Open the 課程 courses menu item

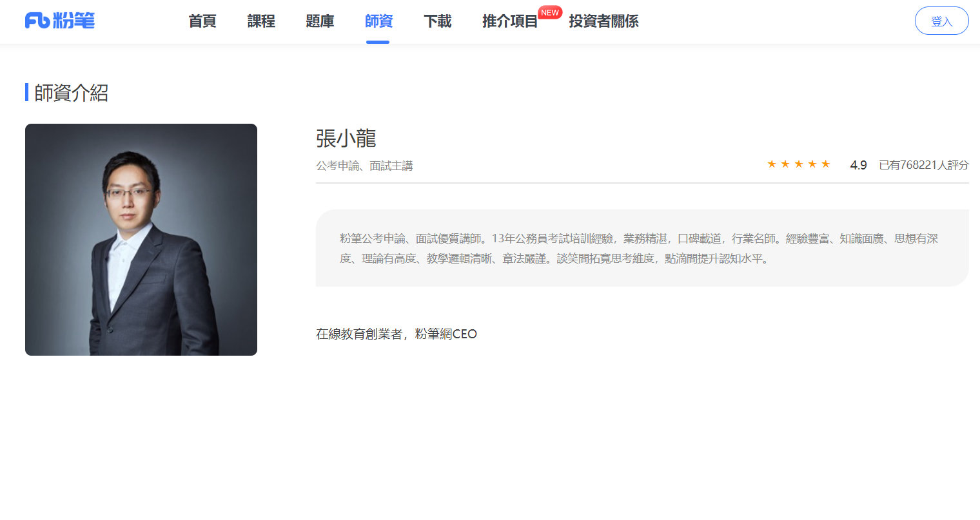[261, 21]
